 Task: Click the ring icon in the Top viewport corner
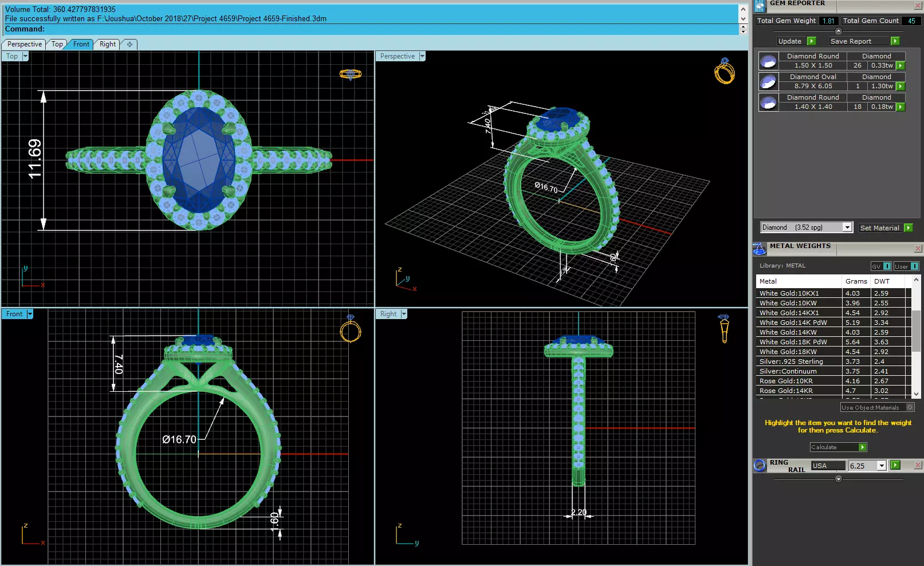351,74
